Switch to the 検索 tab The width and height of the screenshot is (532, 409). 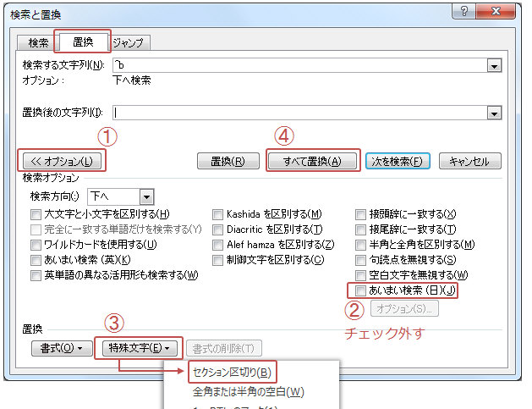(x=38, y=43)
